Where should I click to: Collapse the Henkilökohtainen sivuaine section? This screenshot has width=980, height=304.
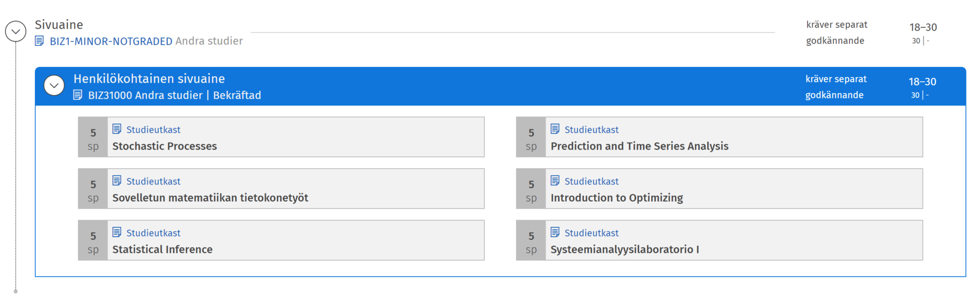coord(54,85)
